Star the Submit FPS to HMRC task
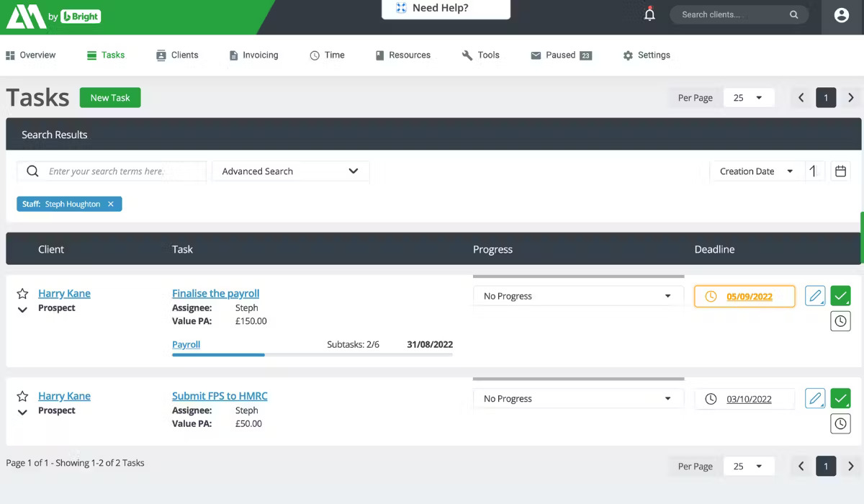This screenshot has width=864, height=504. point(22,395)
